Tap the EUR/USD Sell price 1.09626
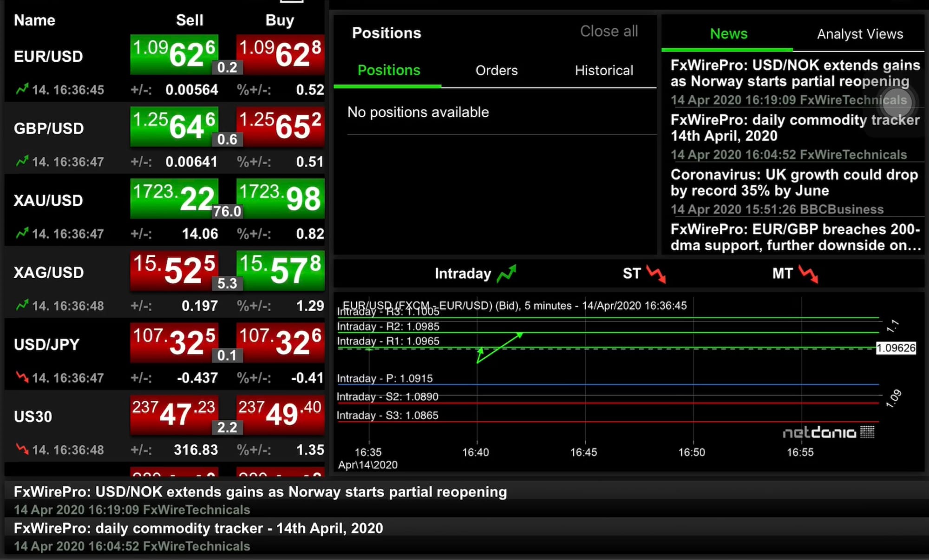This screenshot has height=560, width=929. click(x=174, y=54)
